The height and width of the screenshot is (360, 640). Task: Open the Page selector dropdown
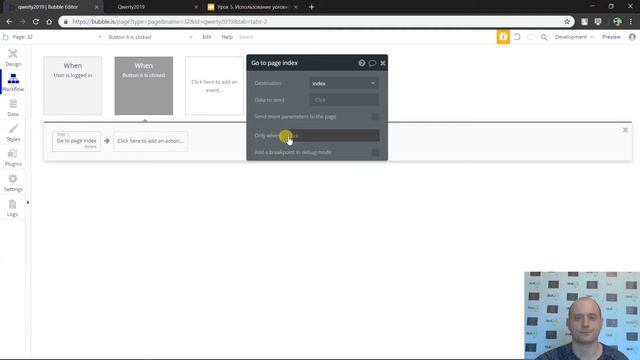point(57,37)
